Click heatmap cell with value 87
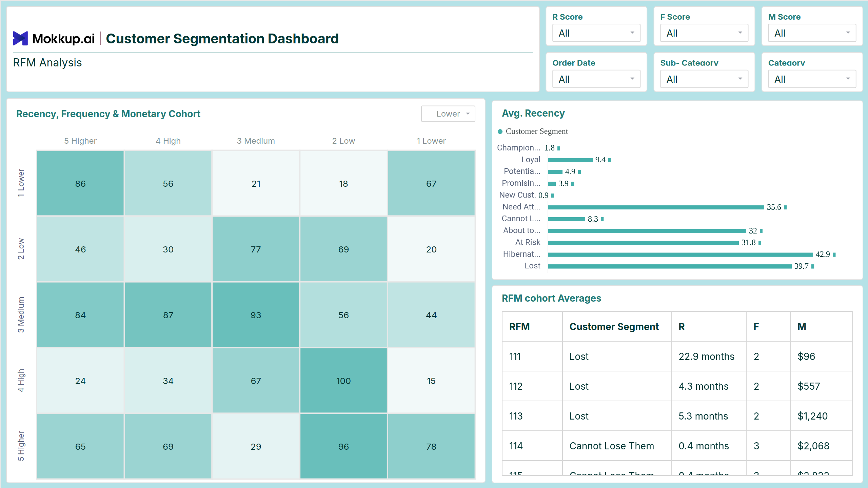Screen dimensions: 868x488 (168, 315)
